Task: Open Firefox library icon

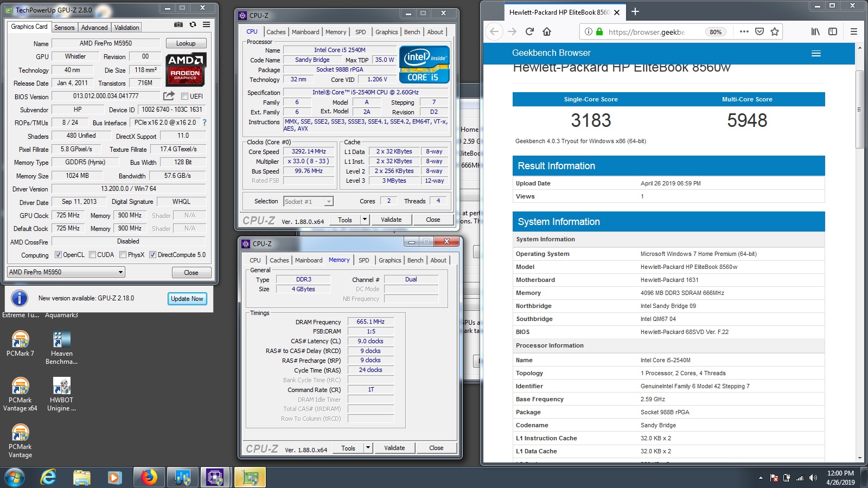Action: (815, 31)
